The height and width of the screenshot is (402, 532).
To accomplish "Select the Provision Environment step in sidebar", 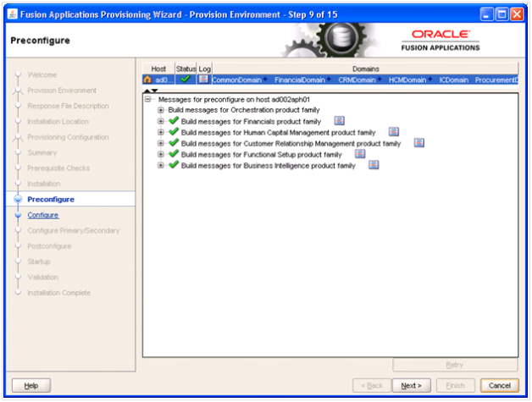I will pos(62,91).
